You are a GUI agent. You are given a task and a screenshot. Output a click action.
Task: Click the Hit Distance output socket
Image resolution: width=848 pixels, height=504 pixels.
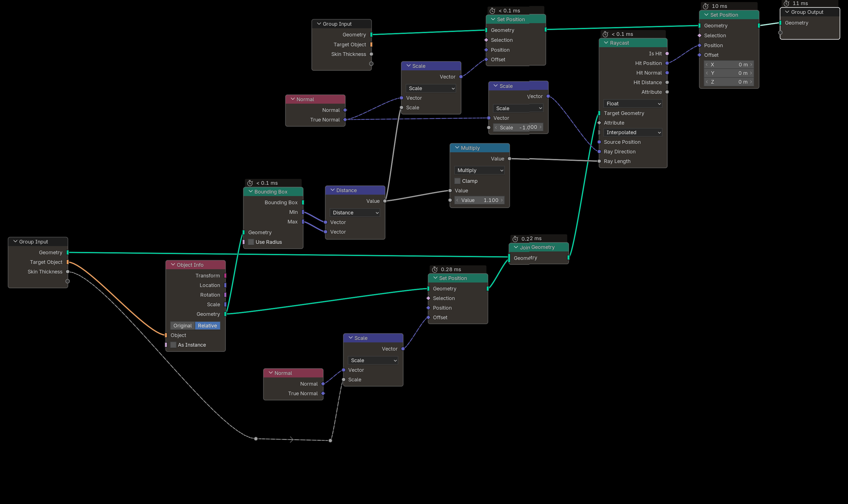point(667,82)
